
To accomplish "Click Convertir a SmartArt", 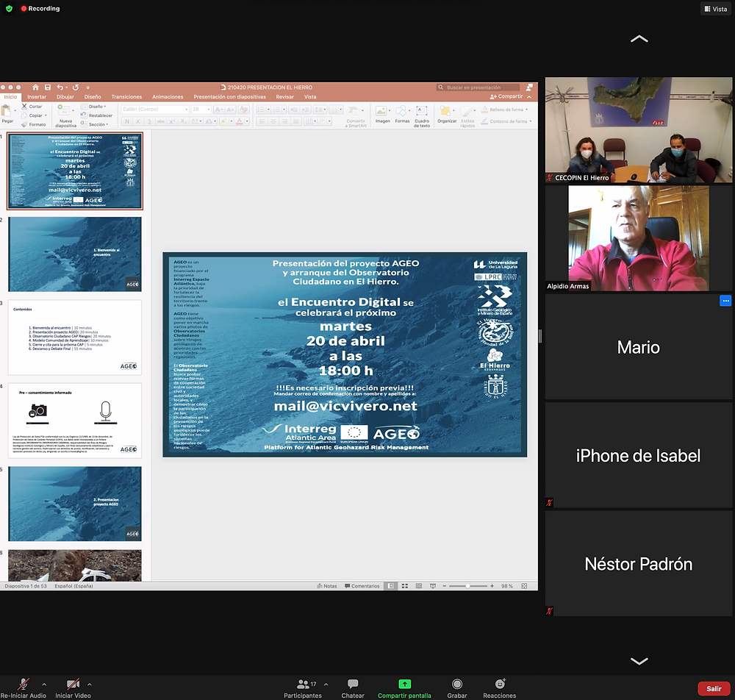I will (356, 116).
